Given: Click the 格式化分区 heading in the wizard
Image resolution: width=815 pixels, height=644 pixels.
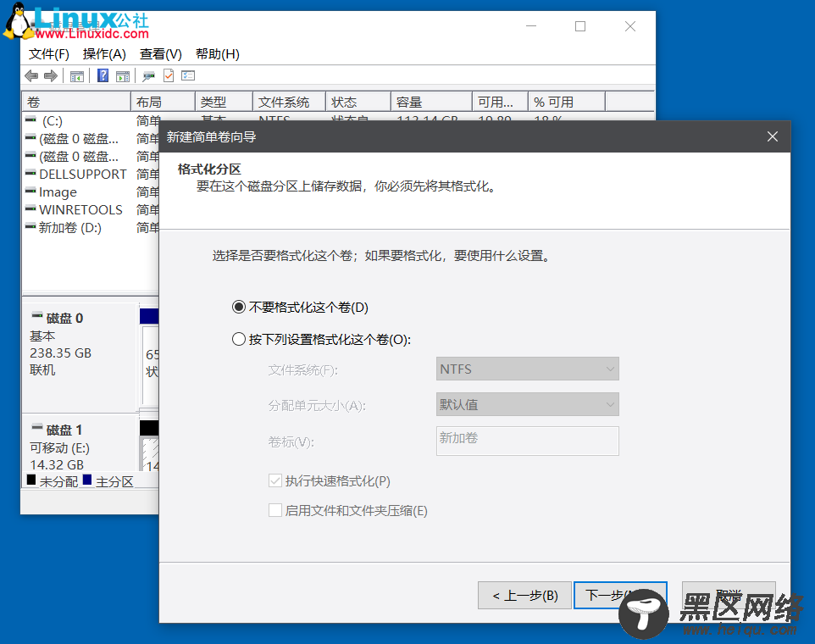Looking at the screenshot, I should coord(209,169).
